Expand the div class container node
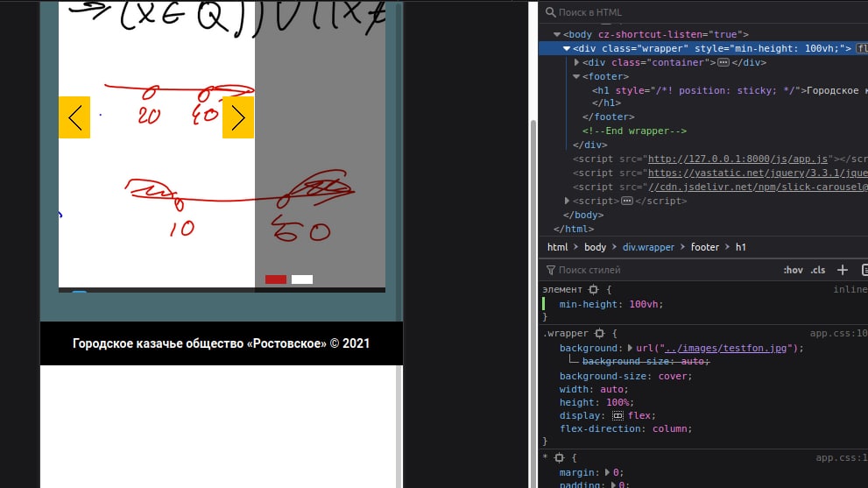Screen dimensions: 868x488 click(x=576, y=62)
